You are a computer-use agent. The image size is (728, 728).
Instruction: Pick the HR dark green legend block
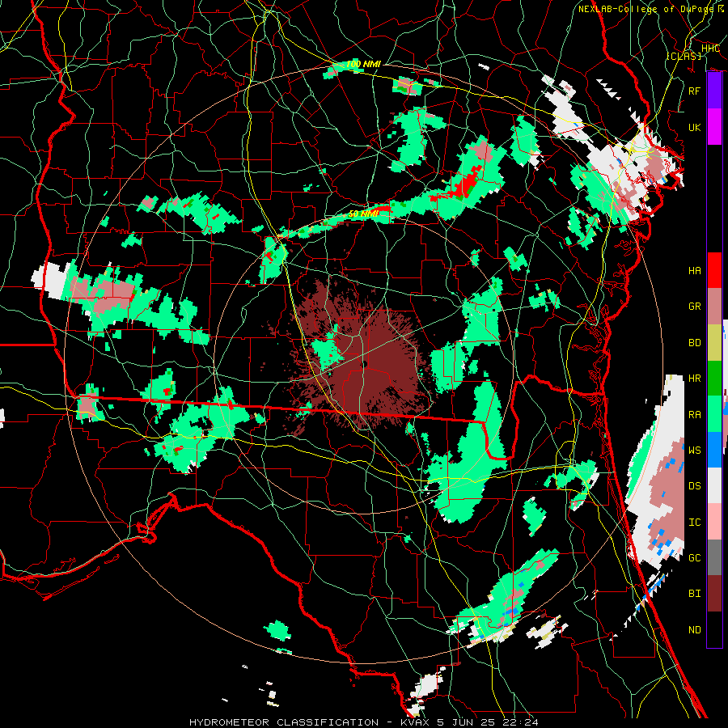click(x=714, y=379)
